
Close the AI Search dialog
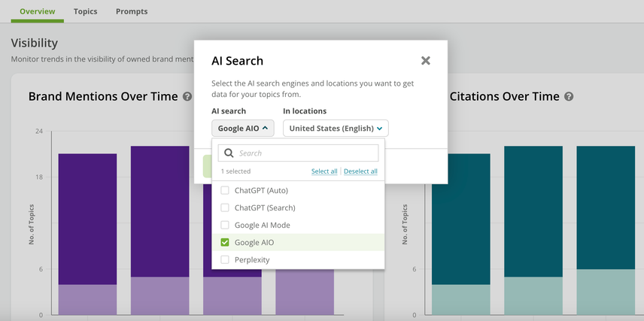point(426,61)
